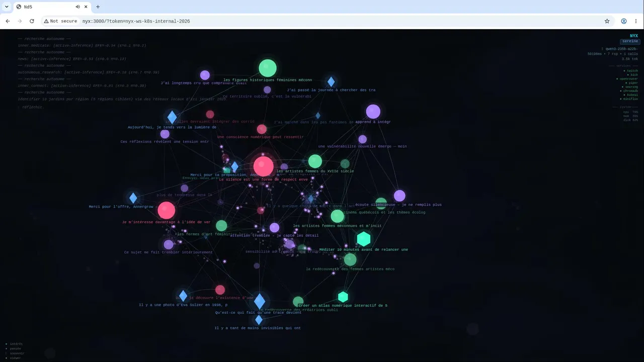Image resolution: width=644 pixels, height=362 pixels.
Task: Select the purple node 'apprend à intégr'
Action: click(x=373, y=112)
